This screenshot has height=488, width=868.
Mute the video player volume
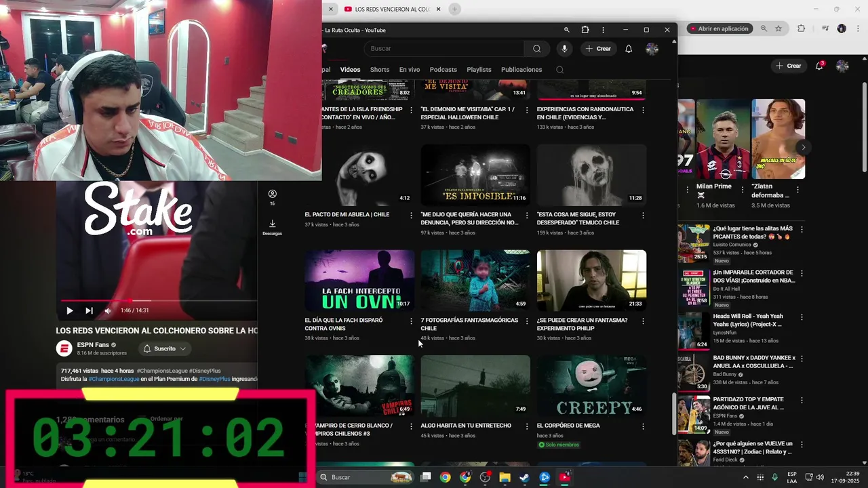click(x=107, y=310)
